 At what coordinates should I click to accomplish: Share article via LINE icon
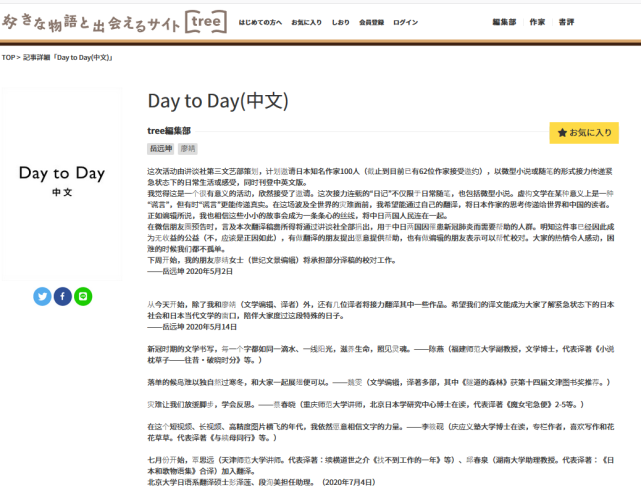83,296
